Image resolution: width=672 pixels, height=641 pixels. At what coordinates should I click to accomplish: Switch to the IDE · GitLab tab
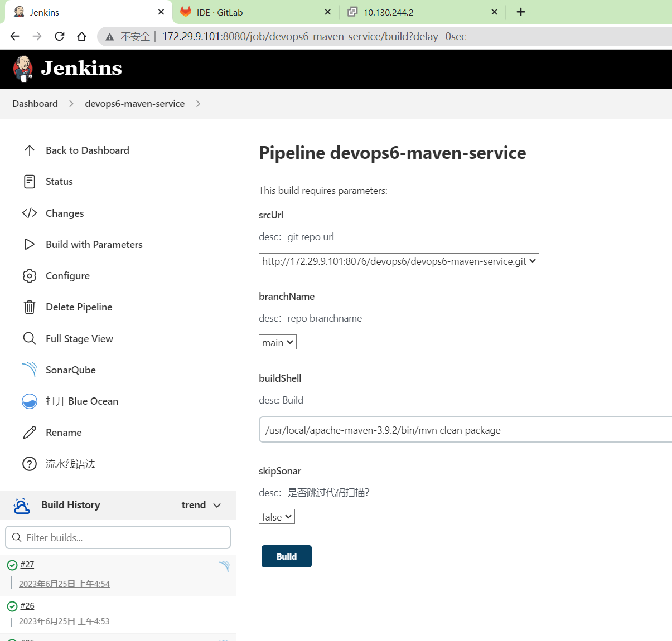pos(255,12)
